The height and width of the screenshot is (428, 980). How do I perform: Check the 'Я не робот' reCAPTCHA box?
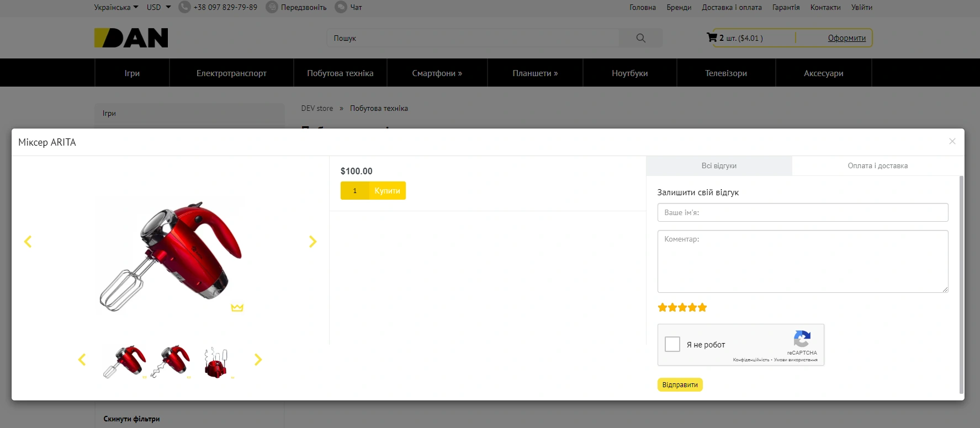[672, 344]
